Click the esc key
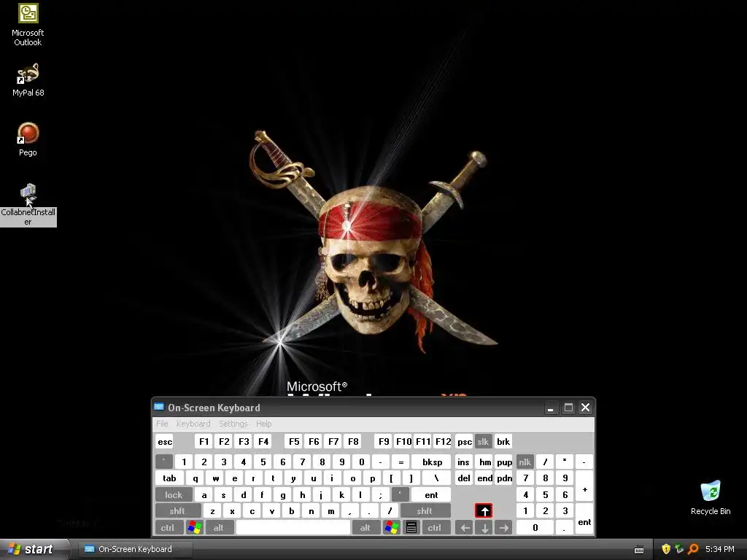This screenshot has width=747, height=560. (165, 441)
